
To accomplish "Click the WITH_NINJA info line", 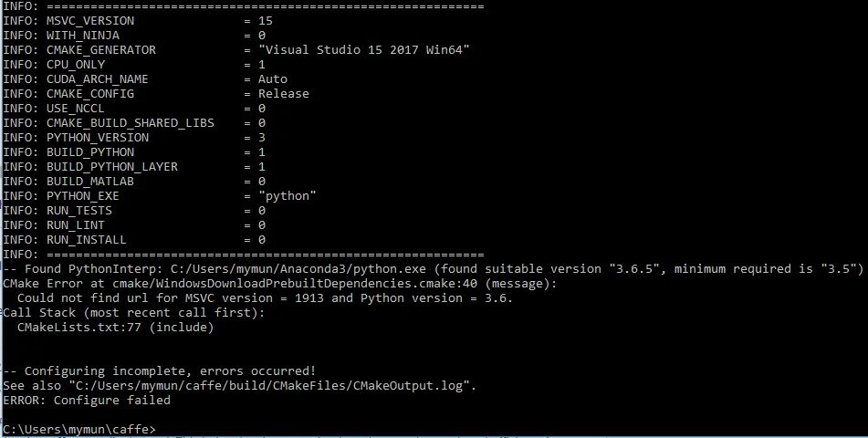I will pyautogui.click(x=134, y=36).
